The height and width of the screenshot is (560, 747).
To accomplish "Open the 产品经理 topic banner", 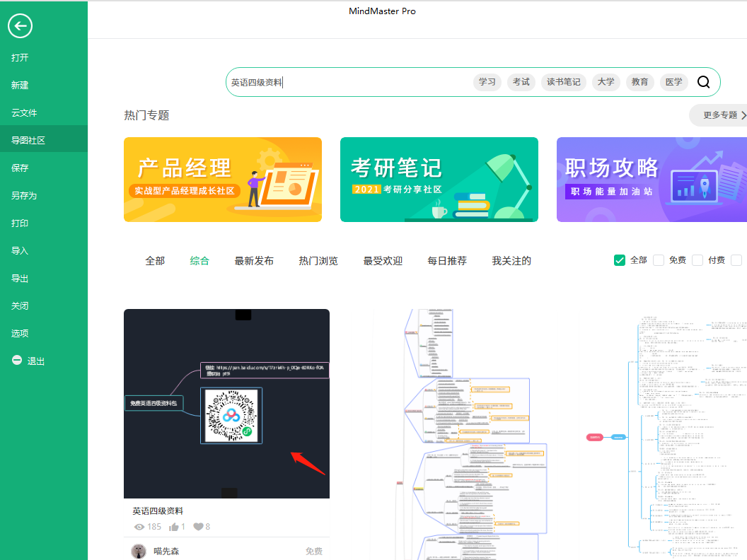I will pos(223,180).
